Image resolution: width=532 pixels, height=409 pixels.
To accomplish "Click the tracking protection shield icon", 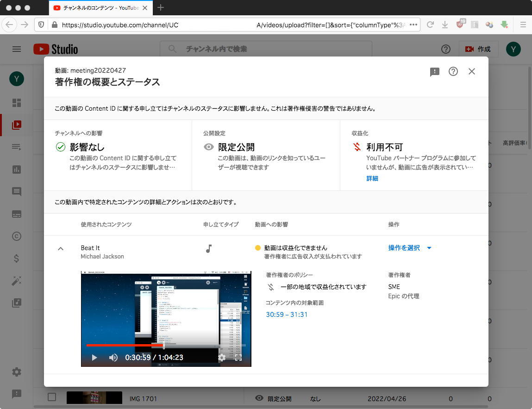I will [x=41, y=25].
